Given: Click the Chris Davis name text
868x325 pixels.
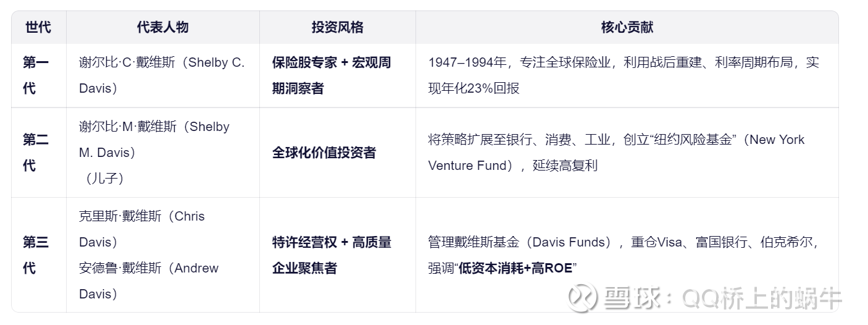Looking at the screenshot, I should tap(142, 229).
